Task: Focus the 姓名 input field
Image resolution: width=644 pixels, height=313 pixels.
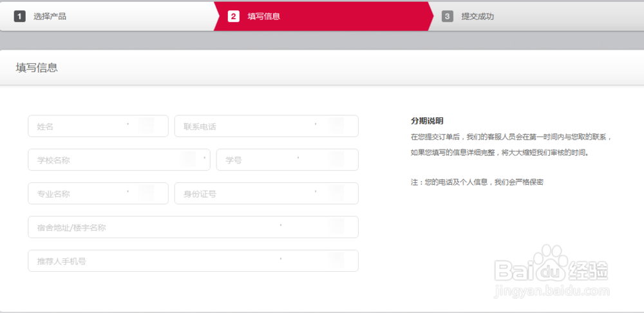Action: click(98, 126)
